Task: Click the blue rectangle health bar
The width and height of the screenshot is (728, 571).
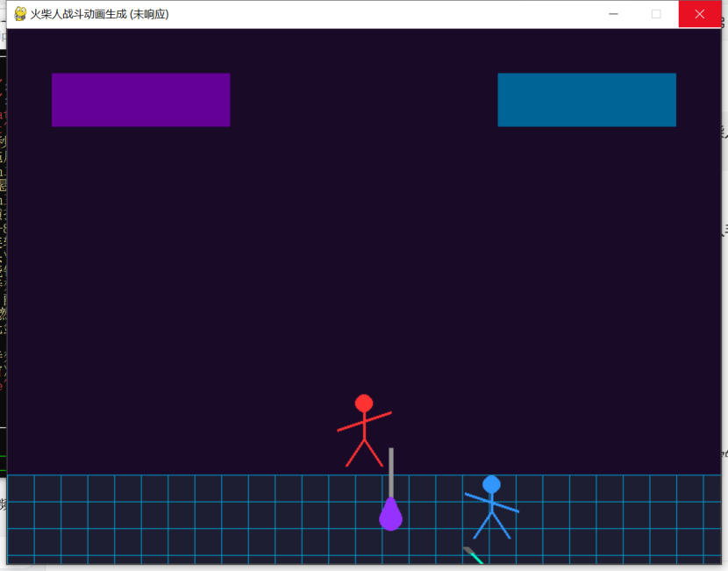Action: click(x=587, y=100)
